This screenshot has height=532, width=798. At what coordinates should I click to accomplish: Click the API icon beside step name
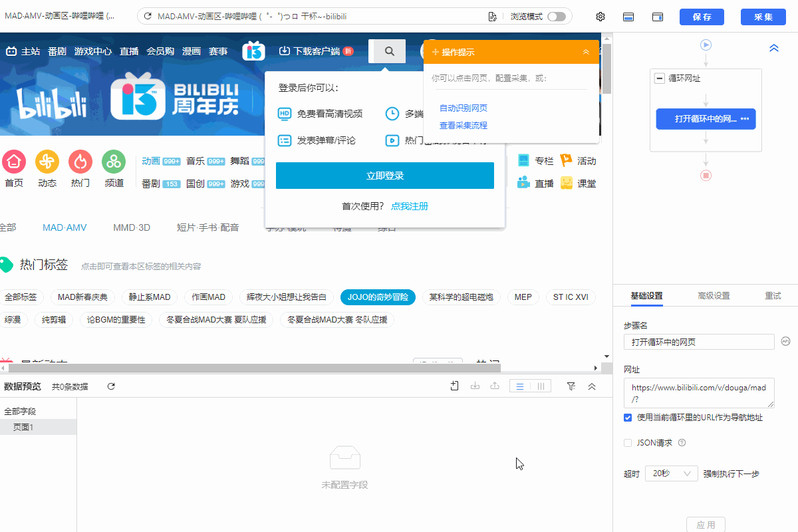[785, 341]
